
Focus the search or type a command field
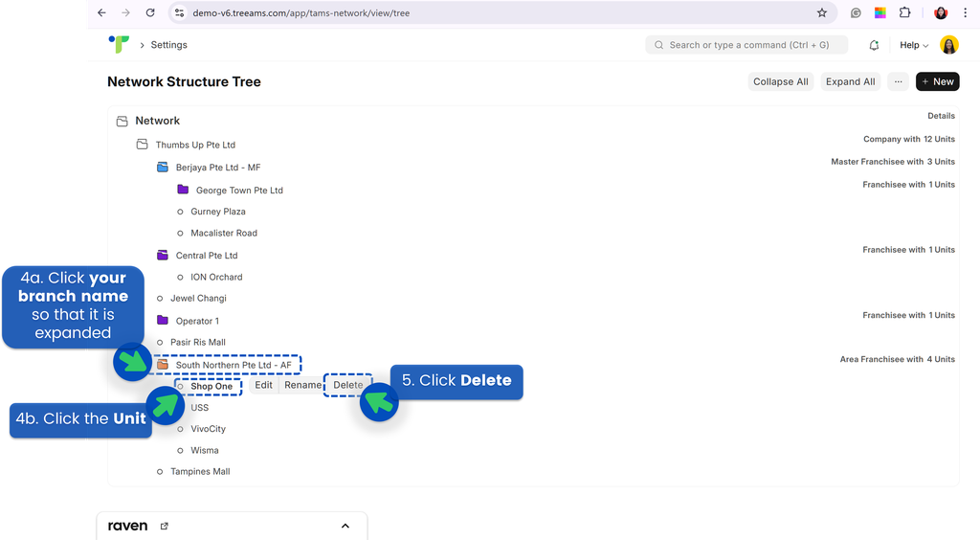click(746, 45)
